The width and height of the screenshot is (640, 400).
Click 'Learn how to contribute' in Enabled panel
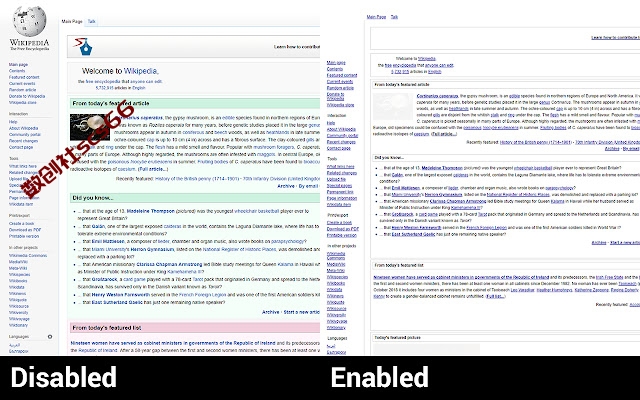(616, 38)
